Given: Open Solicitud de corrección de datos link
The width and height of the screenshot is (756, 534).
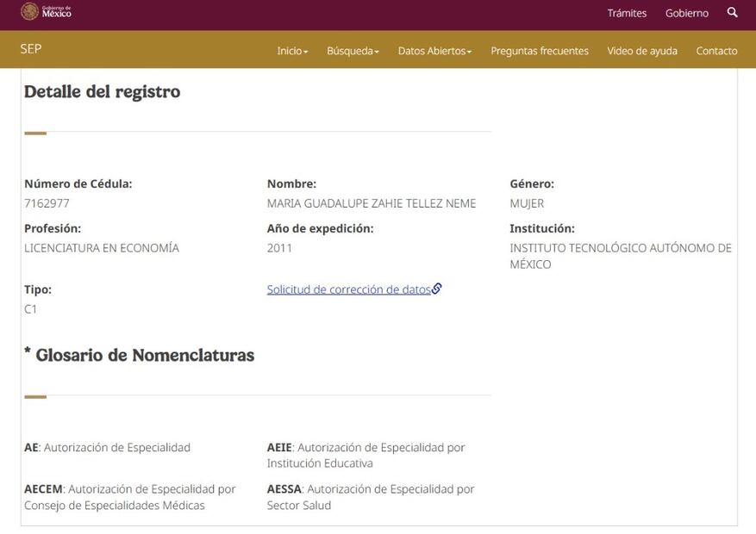Looking at the screenshot, I should (348, 289).
